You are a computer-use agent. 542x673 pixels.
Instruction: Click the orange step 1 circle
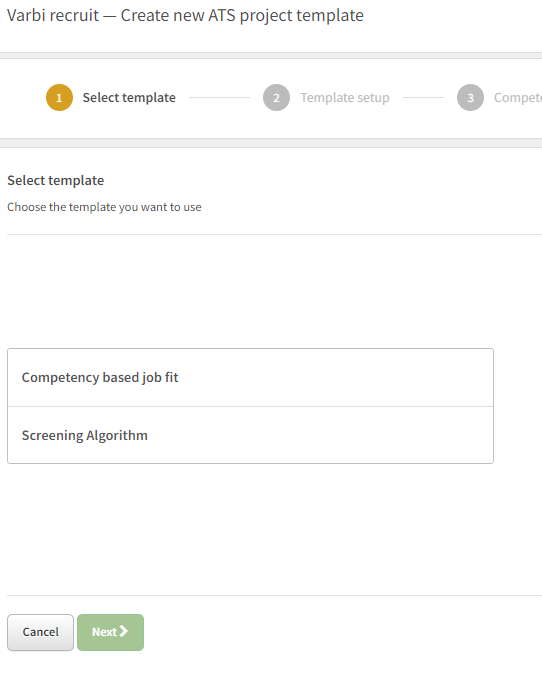(x=59, y=97)
